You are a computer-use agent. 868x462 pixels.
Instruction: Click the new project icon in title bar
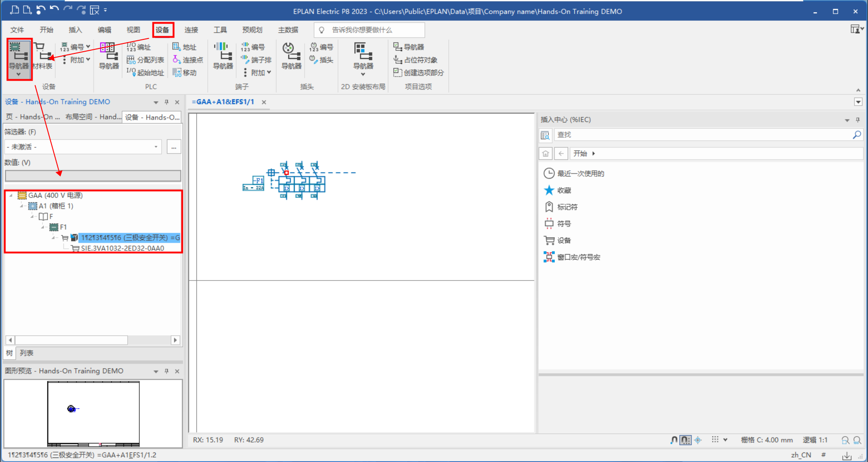14,10
